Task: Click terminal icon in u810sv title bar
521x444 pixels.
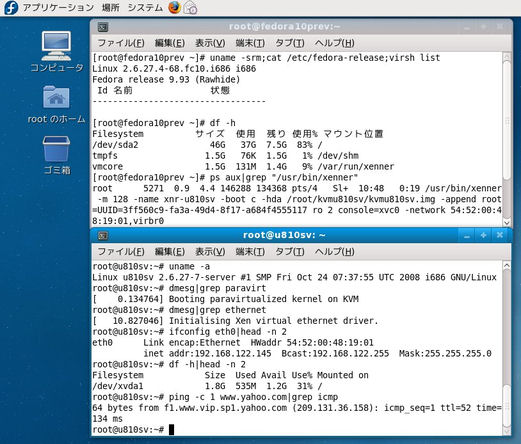Action: point(103,236)
